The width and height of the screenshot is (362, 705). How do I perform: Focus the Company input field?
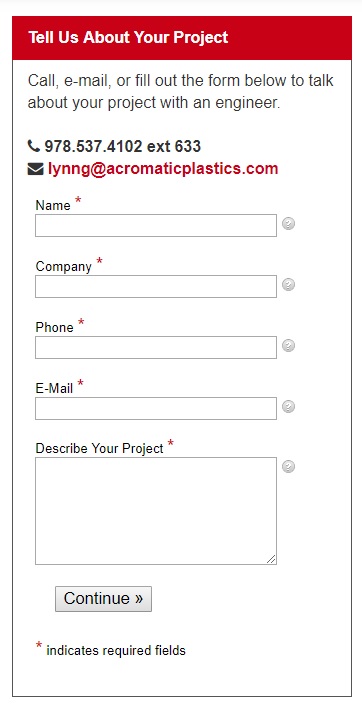pyautogui.click(x=156, y=286)
